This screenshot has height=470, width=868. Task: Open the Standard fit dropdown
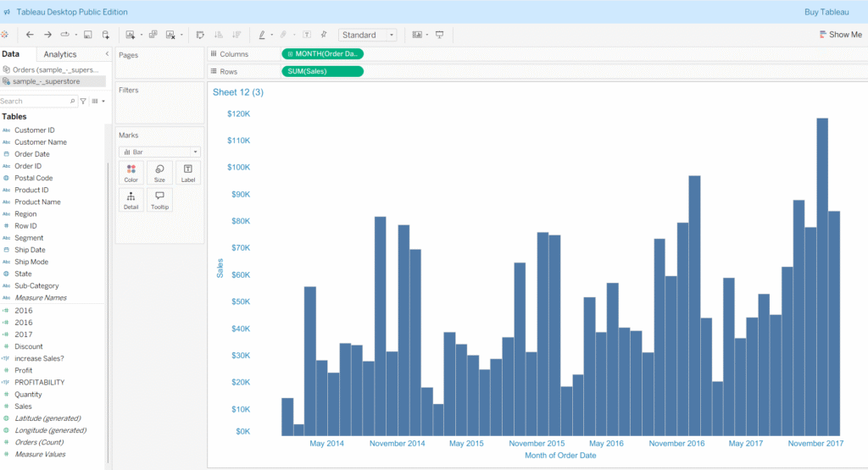pyautogui.click(x=367, y=35)
